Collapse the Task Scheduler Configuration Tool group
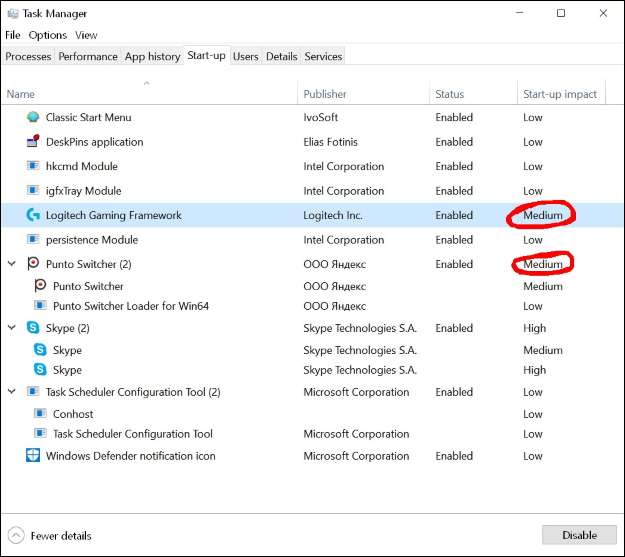 click(12, 392)
